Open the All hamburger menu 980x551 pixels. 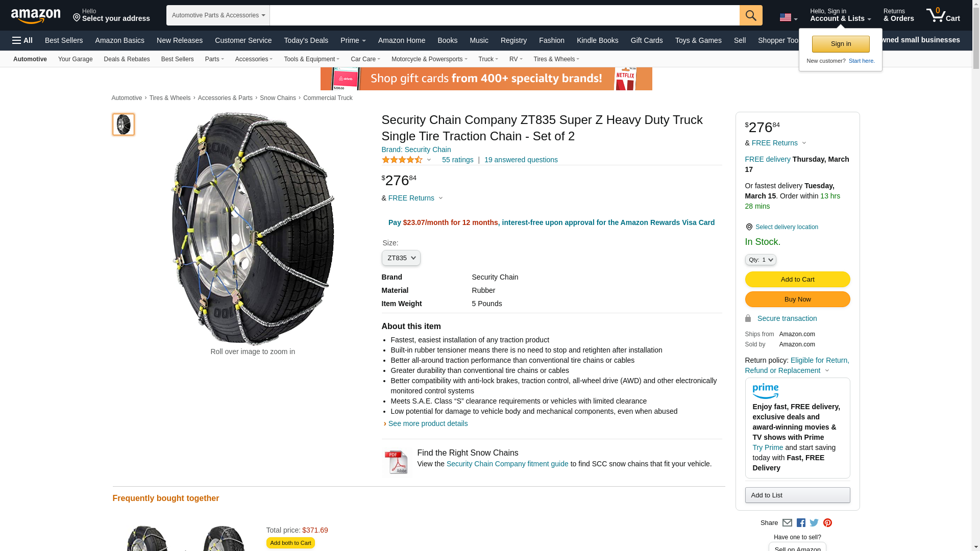22,40
